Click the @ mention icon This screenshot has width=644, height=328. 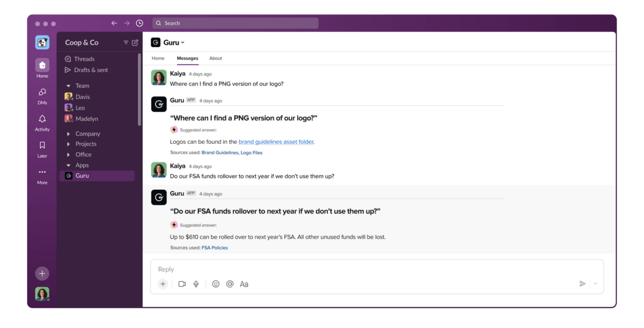point(230,284)
